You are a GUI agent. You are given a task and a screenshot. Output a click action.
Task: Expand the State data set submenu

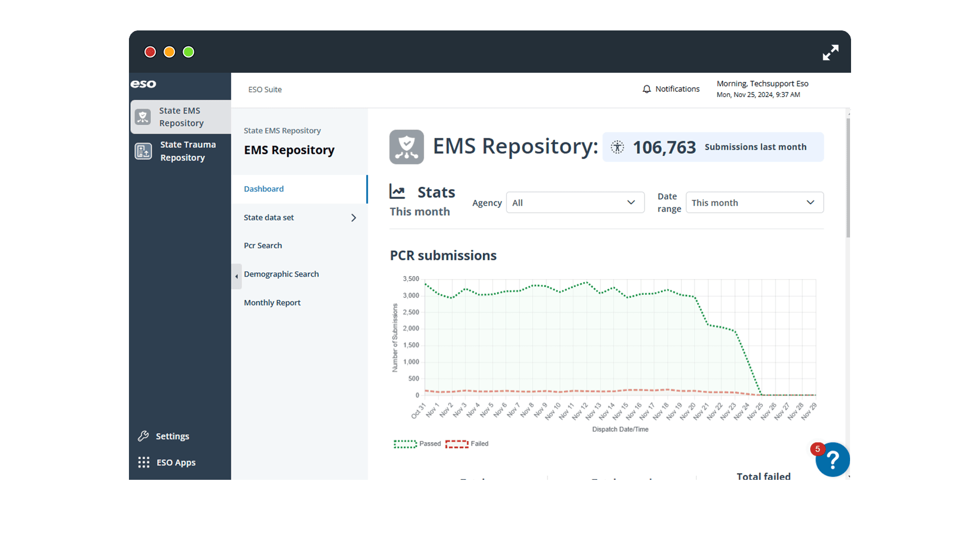353,218
